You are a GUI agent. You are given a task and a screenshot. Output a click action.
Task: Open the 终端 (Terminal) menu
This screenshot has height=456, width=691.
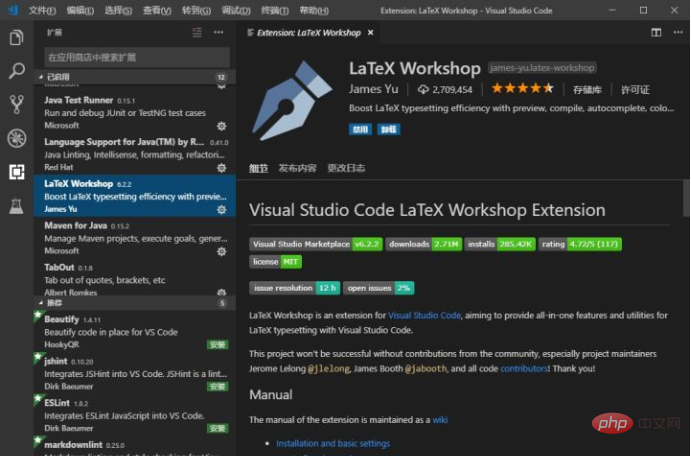[270, 9]
